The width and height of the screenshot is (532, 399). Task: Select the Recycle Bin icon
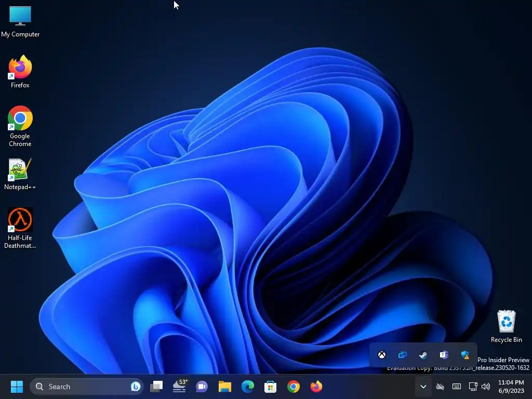click(506, 326)
